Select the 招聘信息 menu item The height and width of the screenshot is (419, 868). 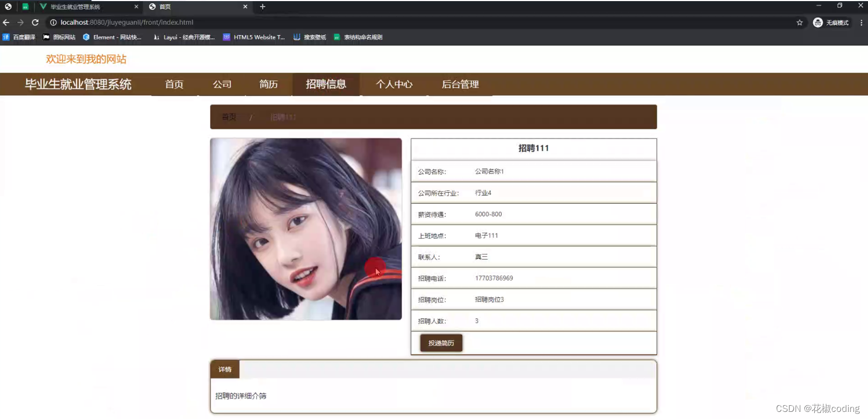(x=326, y=84)
